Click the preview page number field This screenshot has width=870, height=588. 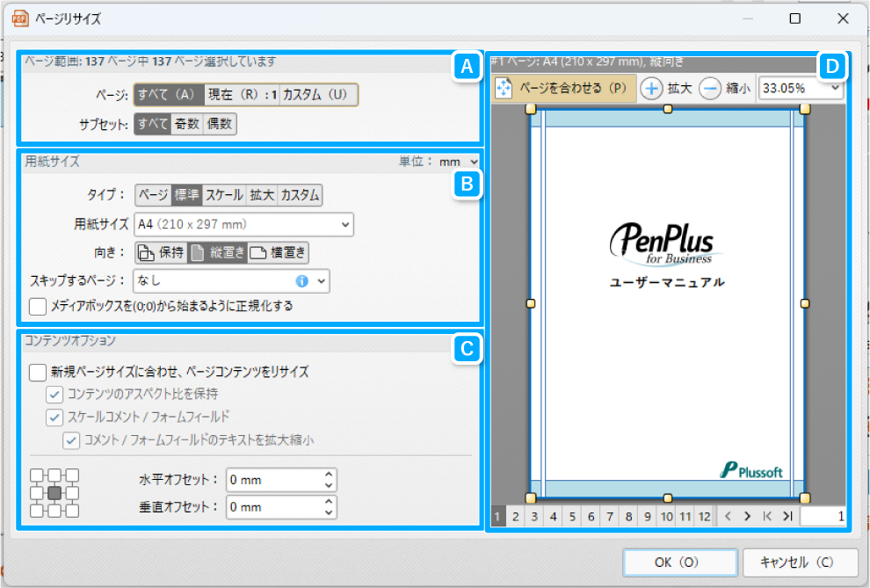click(x=823, y=517)
